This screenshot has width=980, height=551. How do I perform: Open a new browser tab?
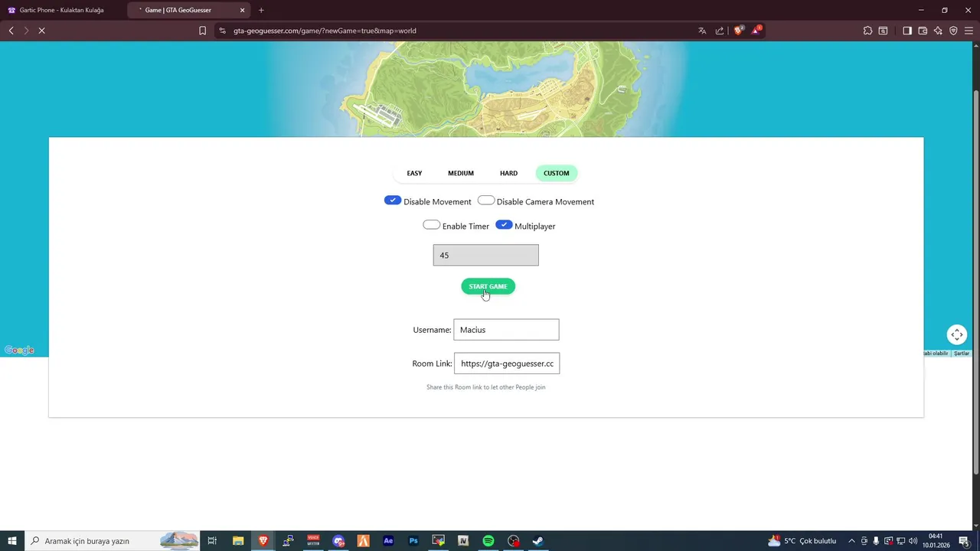click(x=261, y=10)
